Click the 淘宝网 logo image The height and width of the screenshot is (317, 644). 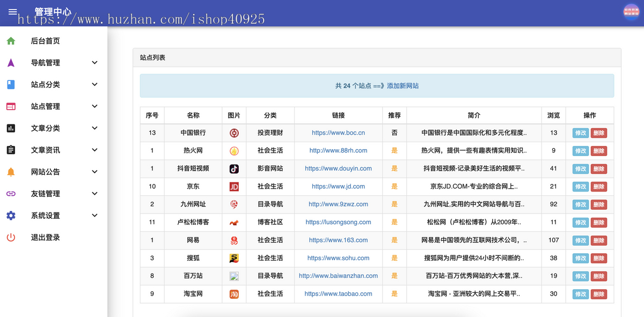tap(234, 294)
